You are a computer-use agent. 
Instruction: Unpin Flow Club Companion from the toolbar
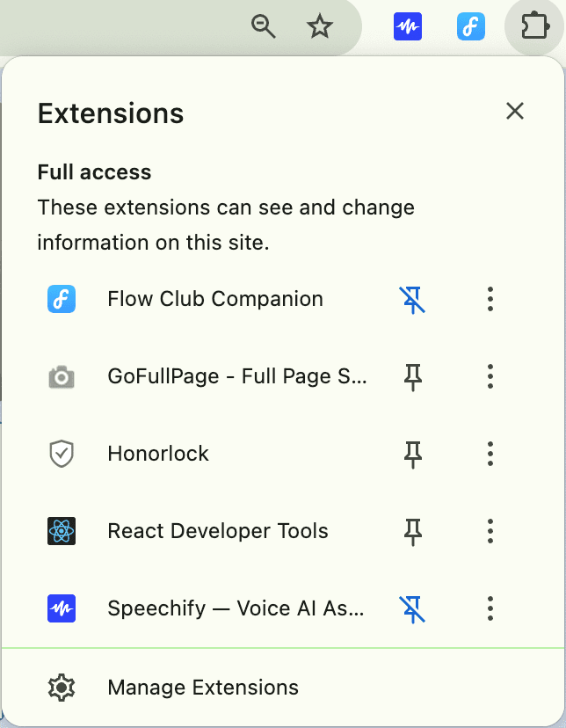click(x=412, y=299)
